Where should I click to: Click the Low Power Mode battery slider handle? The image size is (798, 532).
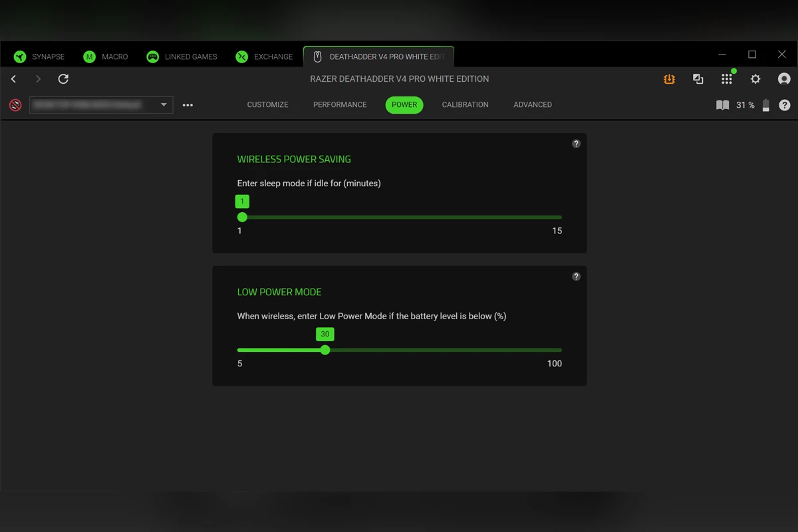325,350
